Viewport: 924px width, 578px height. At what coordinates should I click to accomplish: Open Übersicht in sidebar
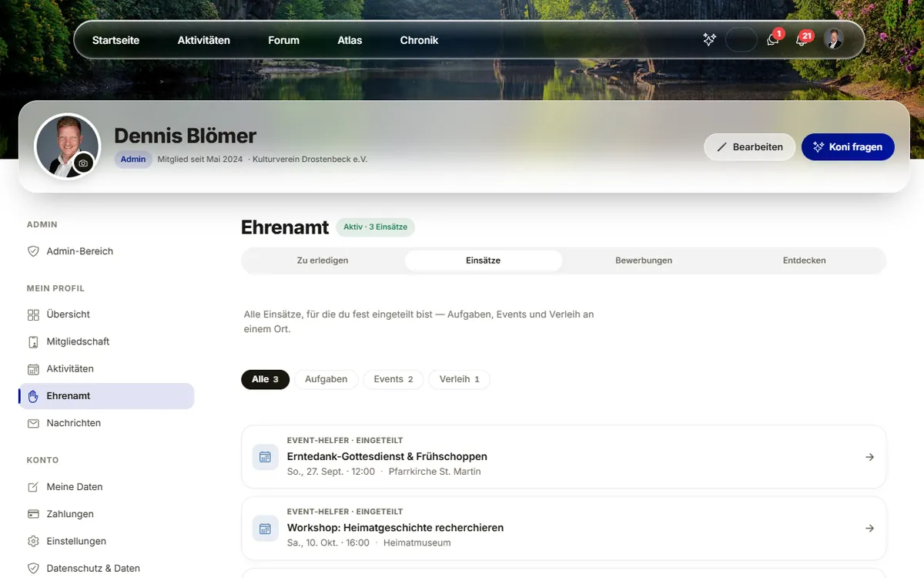(x=106, y=314)
